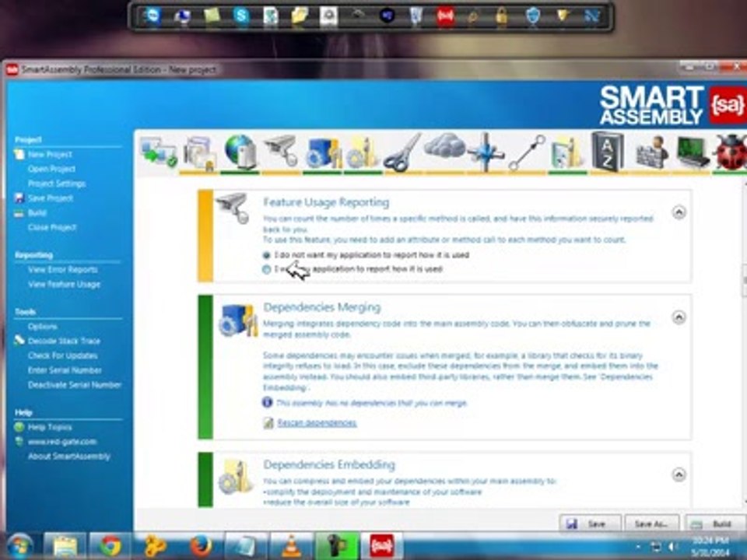Viewport: 747px width, 560px height.
Task: Click Save Project in the sidebar
Action: click(50, 198)
